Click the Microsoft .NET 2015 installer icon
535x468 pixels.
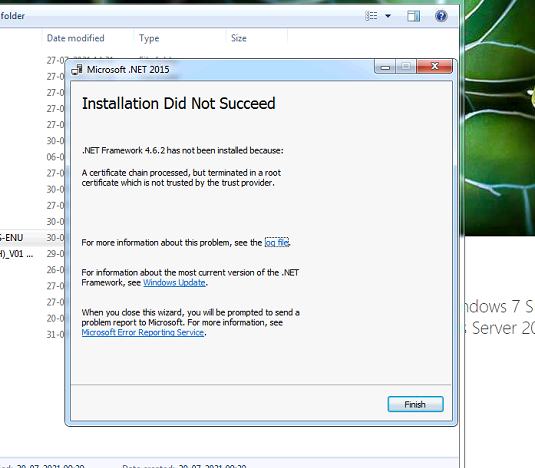coord(77,70)
